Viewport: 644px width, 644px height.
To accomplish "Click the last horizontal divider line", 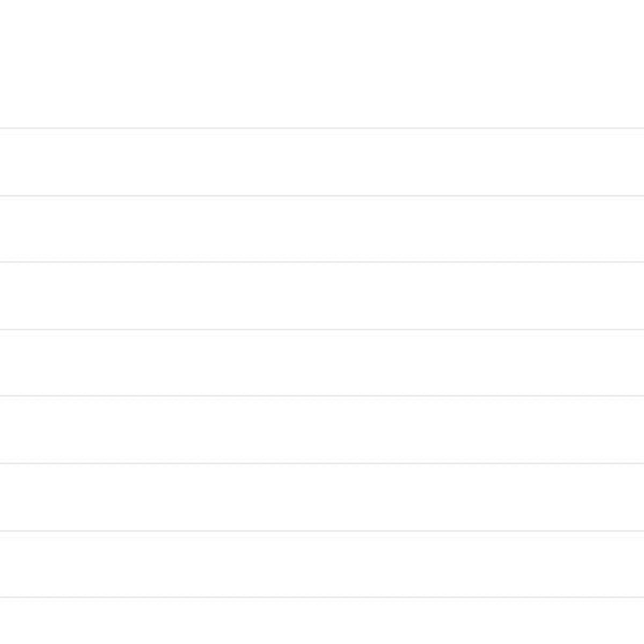I will tap(322, 597).
